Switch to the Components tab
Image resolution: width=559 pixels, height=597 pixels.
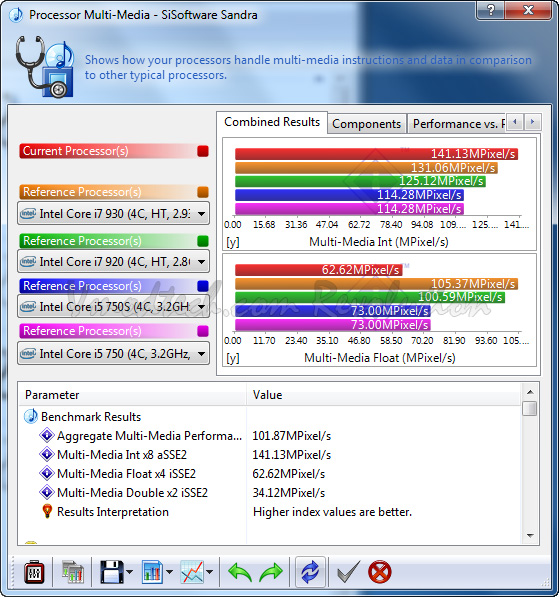pos(366,124)
